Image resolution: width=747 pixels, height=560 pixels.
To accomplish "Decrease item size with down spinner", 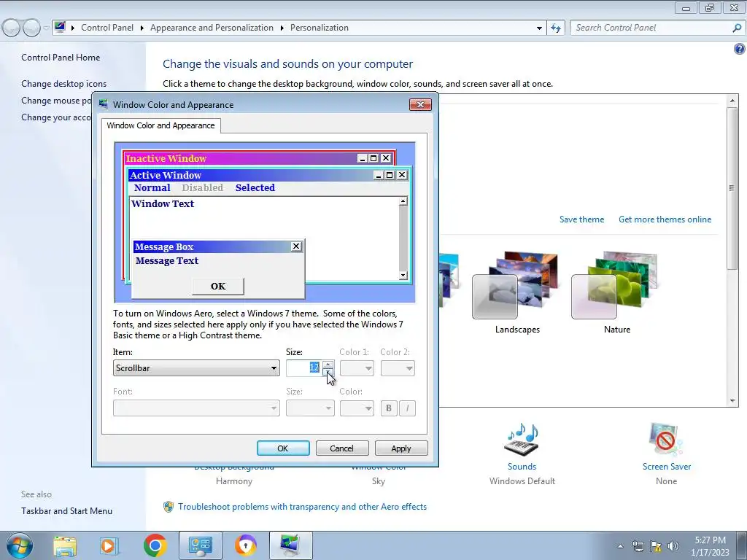I will (x=328, y=372).
